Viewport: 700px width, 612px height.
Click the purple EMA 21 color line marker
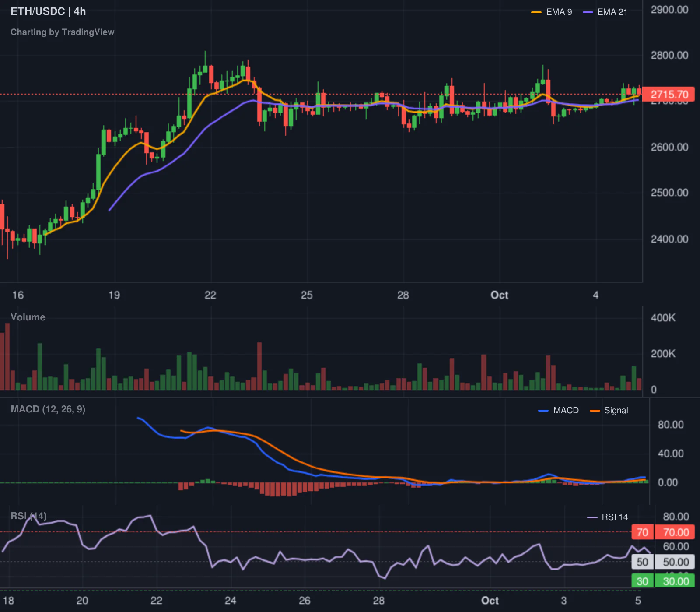tap(588, 12)
